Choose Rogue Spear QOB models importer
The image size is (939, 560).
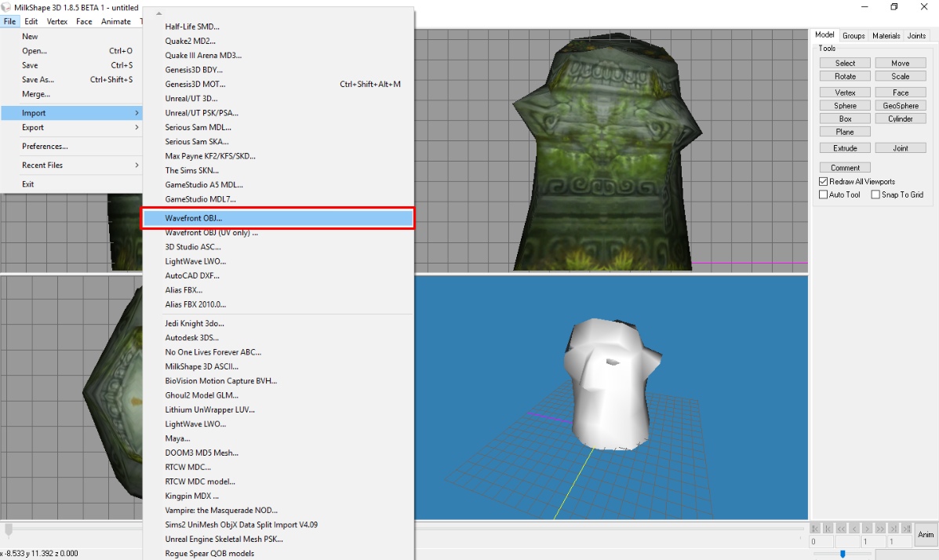point(278,554)
